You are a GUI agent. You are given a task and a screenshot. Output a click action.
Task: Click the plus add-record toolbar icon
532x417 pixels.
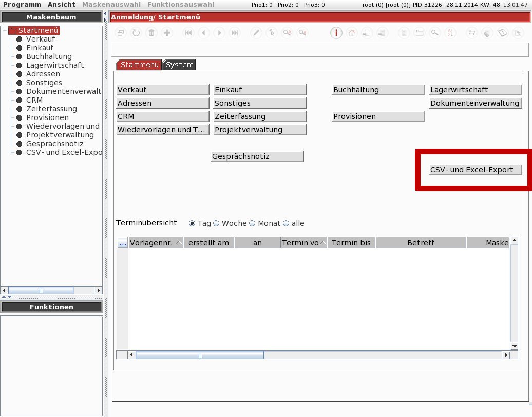[x=166, y=33]
